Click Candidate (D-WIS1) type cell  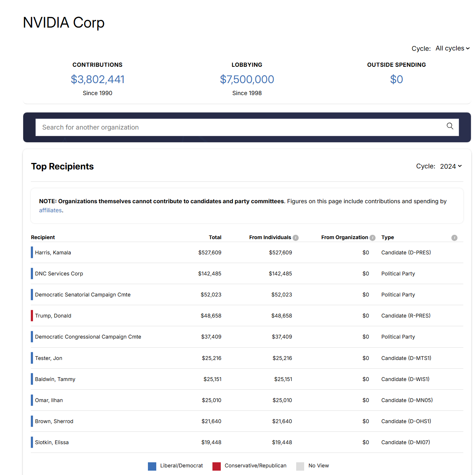click(405, 379)
